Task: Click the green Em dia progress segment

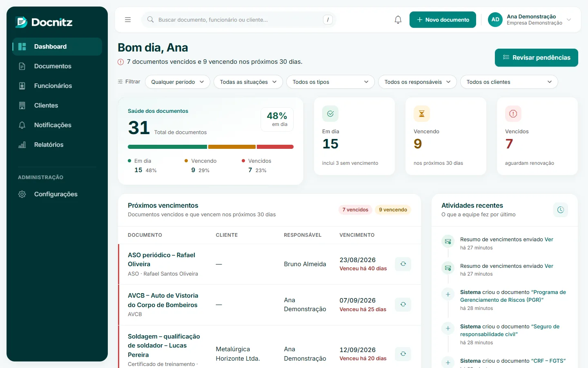Action: 167,147
